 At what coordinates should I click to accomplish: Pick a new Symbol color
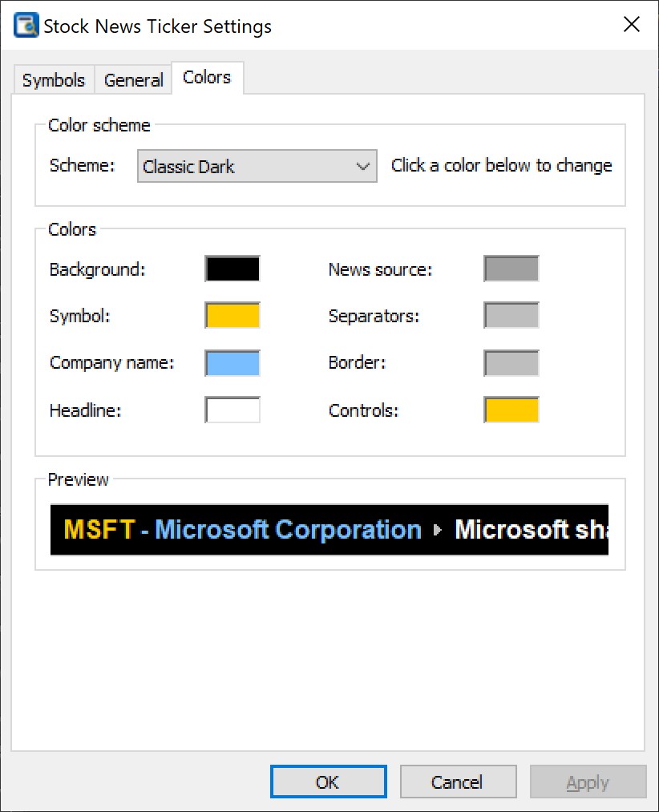click(232, 315)
